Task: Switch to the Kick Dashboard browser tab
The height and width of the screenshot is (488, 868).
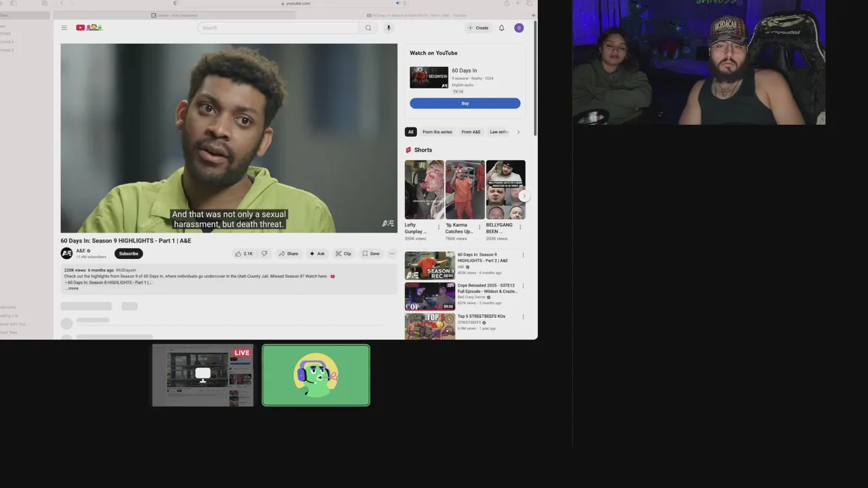Action: [174, 15]
